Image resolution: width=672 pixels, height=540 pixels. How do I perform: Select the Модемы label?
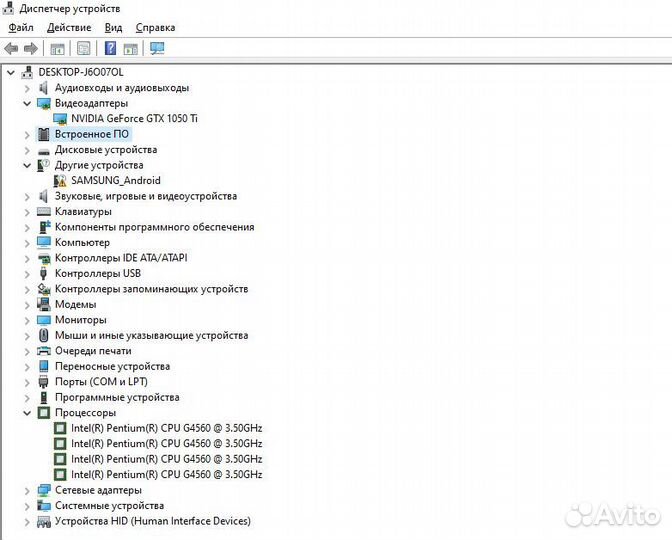point(75,304)
